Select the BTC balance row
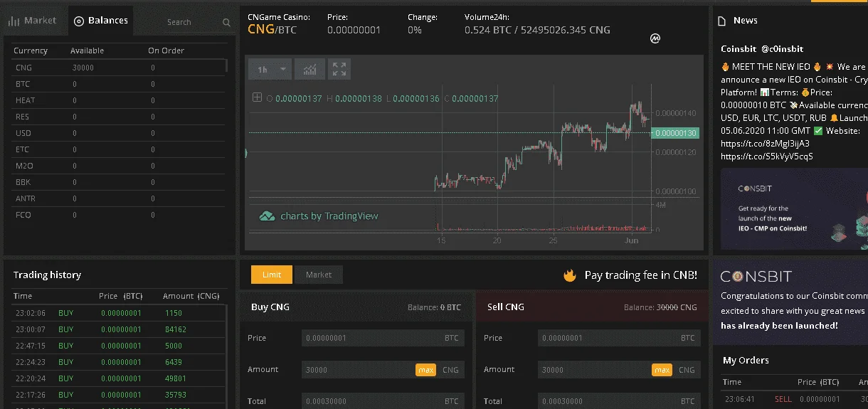Image resolution: width=868 pixels, height=409 pixels. point(118,84)
